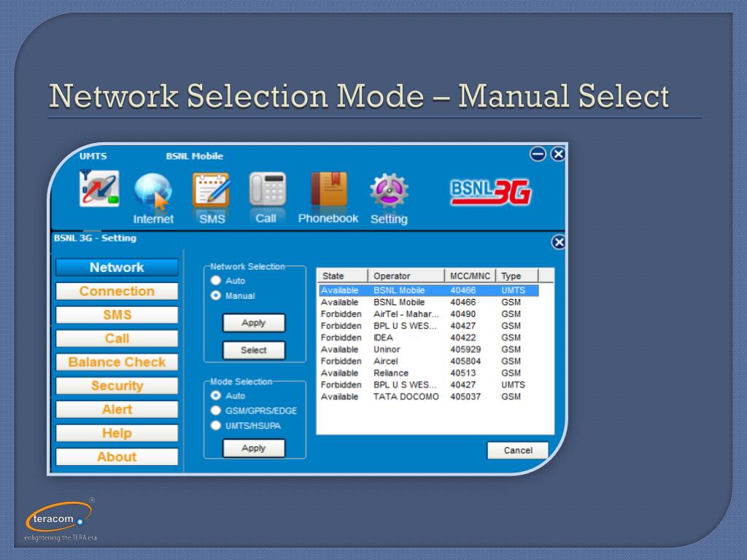Click the BSNL 3G logo

click(491, 192)
